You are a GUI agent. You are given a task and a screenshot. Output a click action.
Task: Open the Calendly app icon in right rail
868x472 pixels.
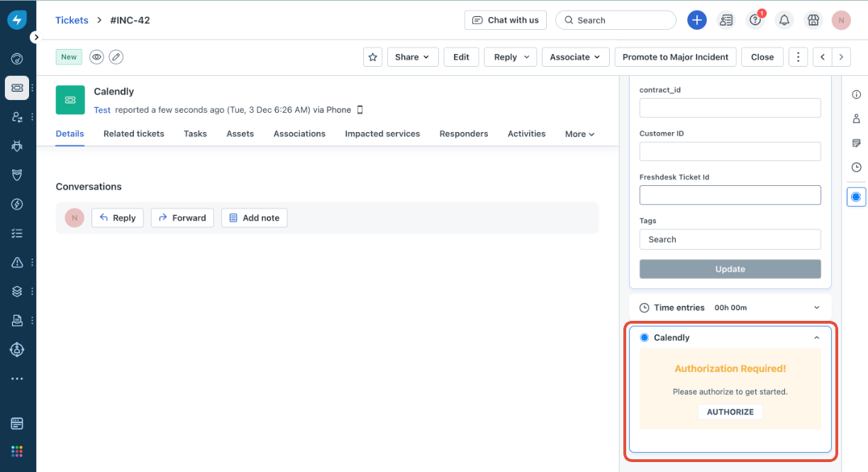coord(856,197)
